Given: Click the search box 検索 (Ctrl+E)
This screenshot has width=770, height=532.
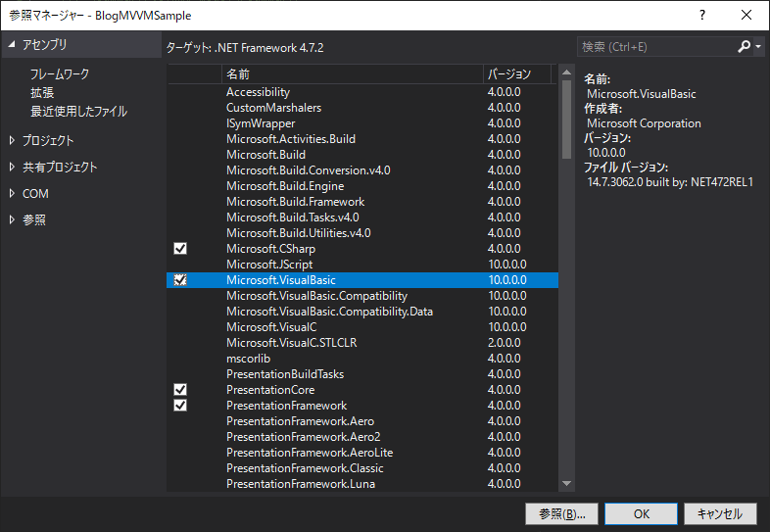Looking at the screenshot, I should pyautogui.click(x=656, y=47).
